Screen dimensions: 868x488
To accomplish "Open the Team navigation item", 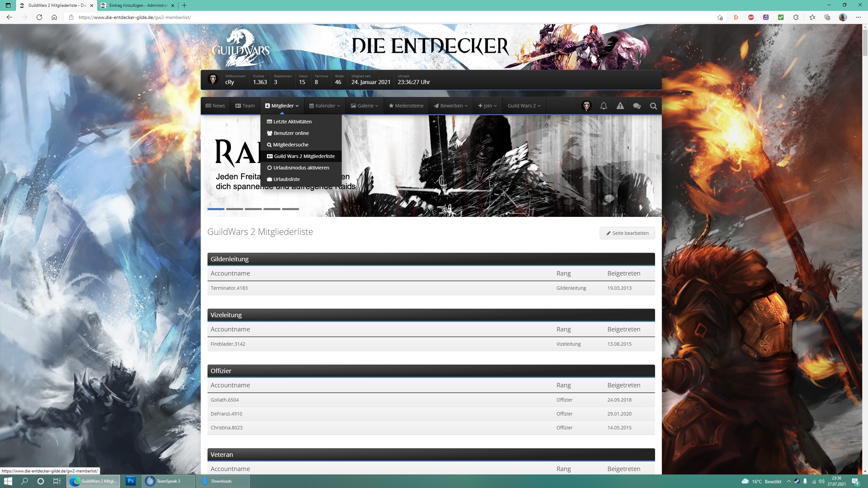I will coord(245,106).
